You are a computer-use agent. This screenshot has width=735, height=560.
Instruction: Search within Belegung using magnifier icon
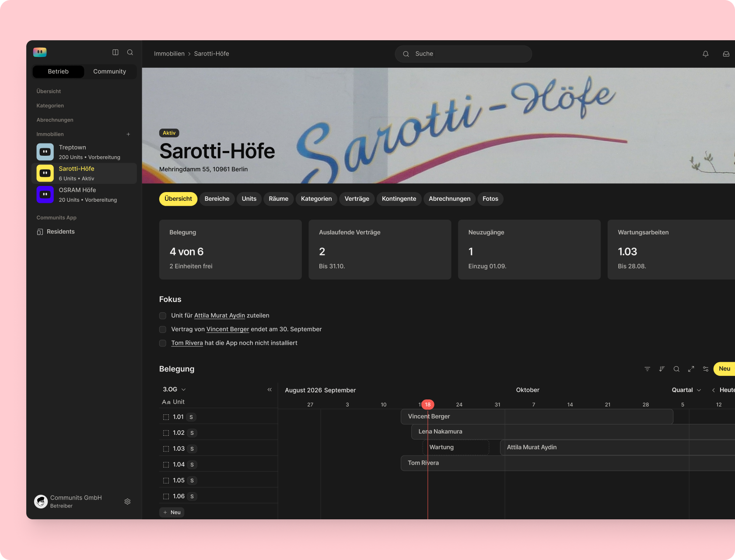pos(676,369)
